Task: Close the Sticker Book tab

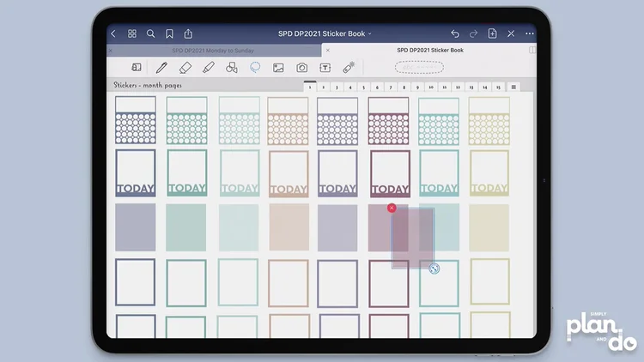Action: point(328,50)
